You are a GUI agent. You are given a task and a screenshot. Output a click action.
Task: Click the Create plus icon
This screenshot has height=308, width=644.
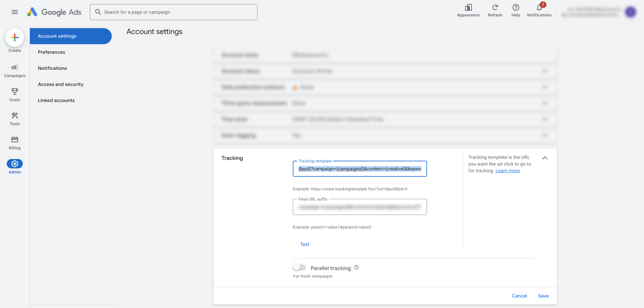tap(14, 37)
